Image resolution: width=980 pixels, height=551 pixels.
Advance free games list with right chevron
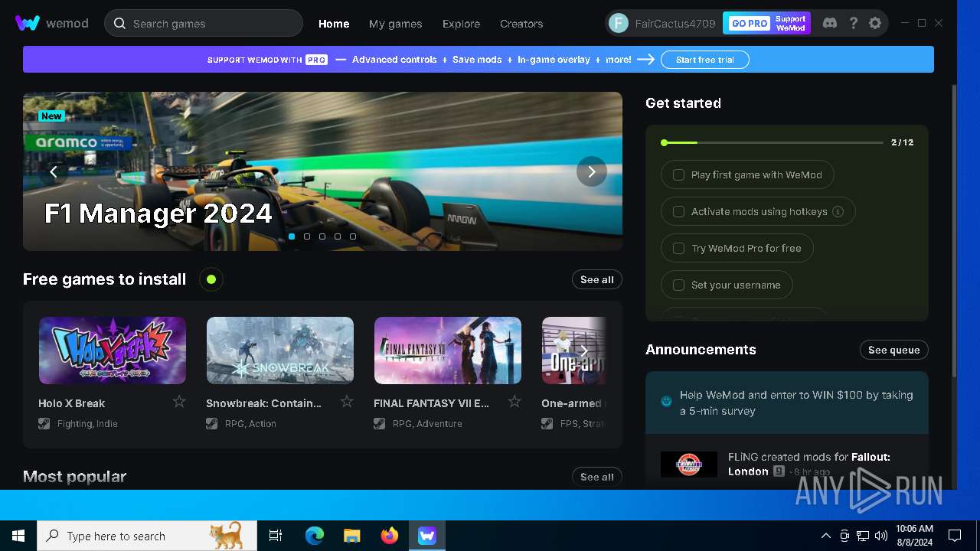[584, 350]
